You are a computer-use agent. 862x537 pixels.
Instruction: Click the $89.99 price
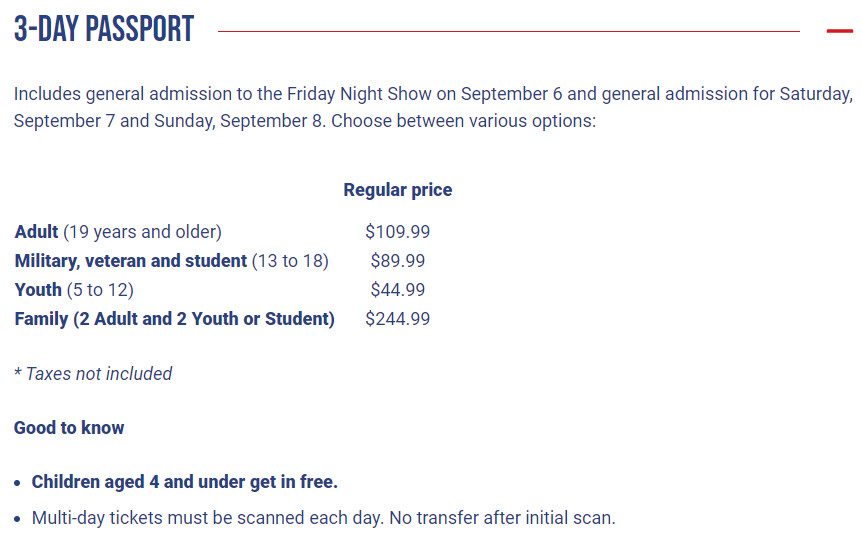tap(397, 261)
